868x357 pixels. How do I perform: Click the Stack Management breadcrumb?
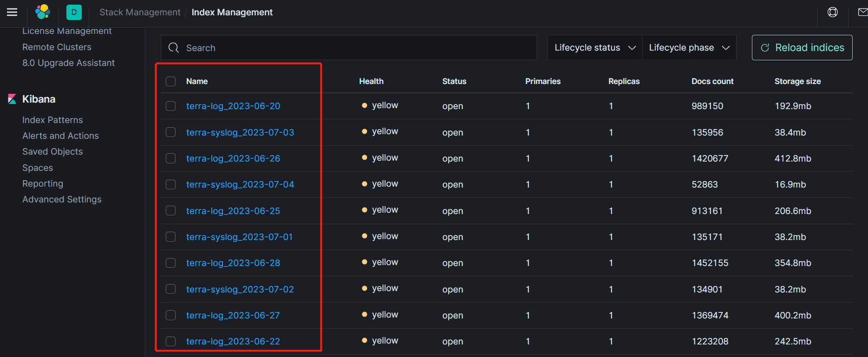140,12
